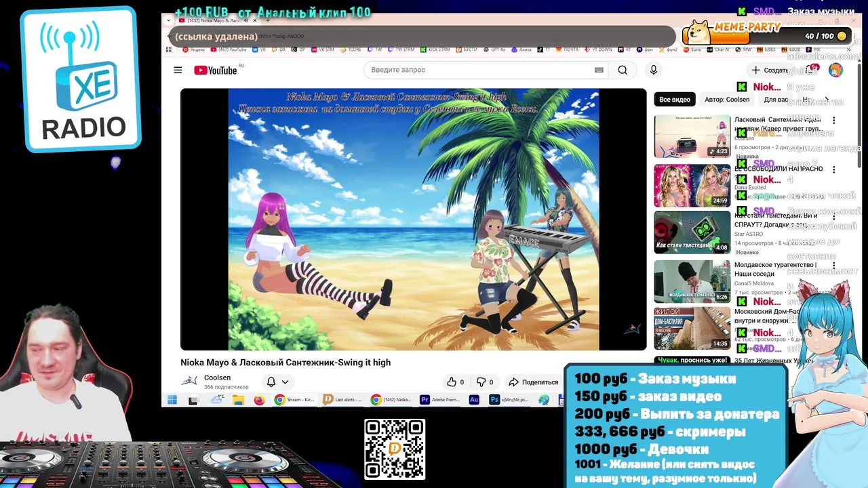Switch to Photoshop in the taskbar
The image size is (868, 488).
510,400
